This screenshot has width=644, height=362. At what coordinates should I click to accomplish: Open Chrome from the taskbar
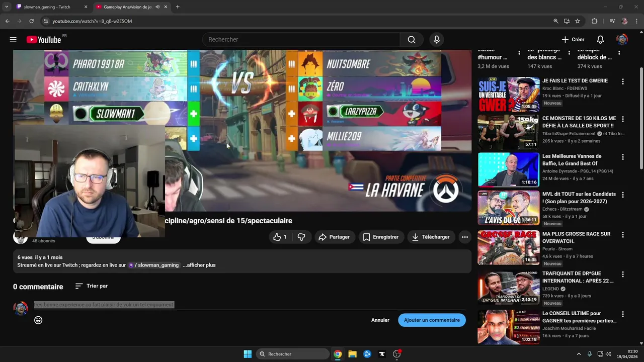[338, 354]
